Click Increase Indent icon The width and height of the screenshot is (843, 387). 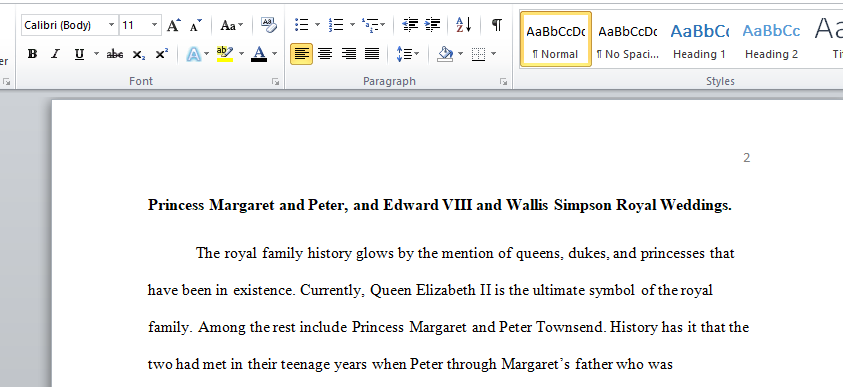tap(432, 25)
